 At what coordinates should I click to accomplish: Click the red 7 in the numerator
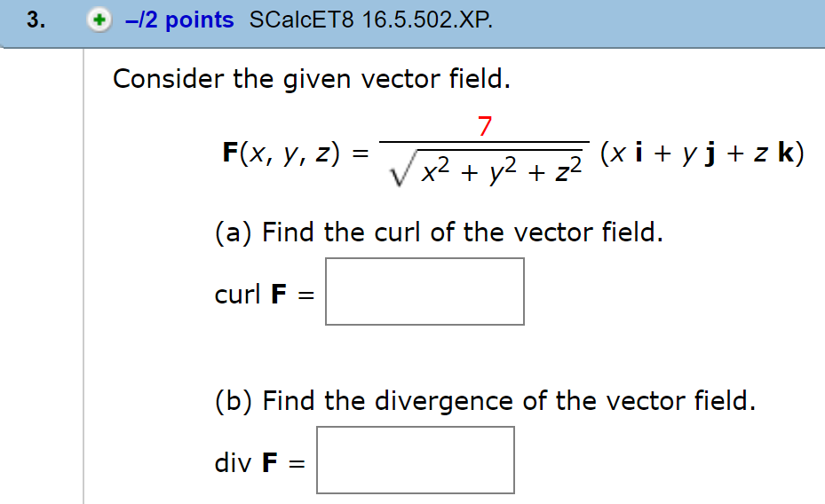click(x=485, y=127)
